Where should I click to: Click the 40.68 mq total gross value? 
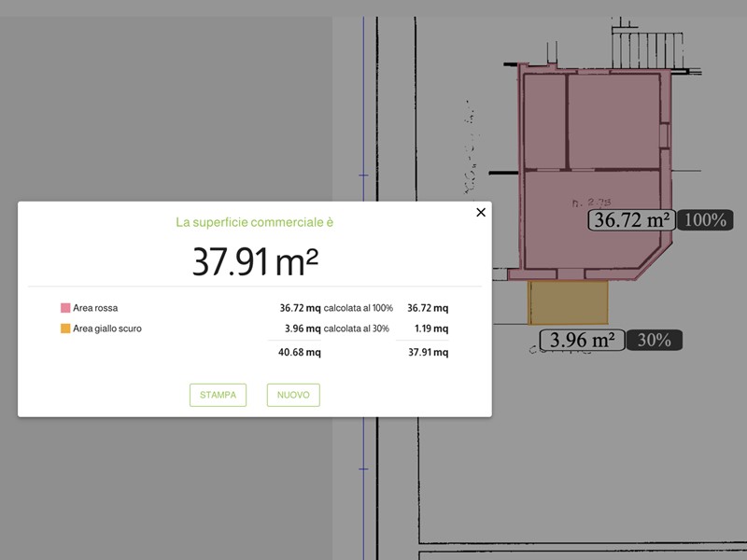click(x=300, y=353)
